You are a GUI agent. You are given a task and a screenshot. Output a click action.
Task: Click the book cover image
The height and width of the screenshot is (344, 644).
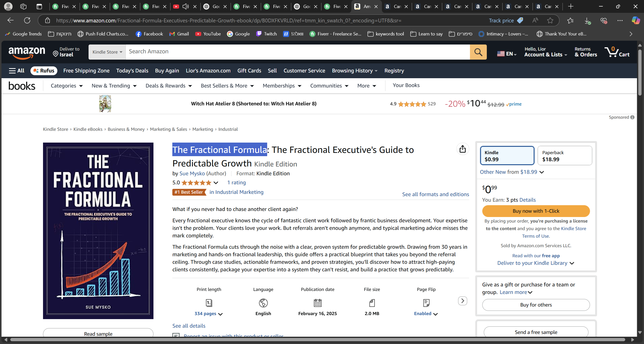(x=98, y=231)
